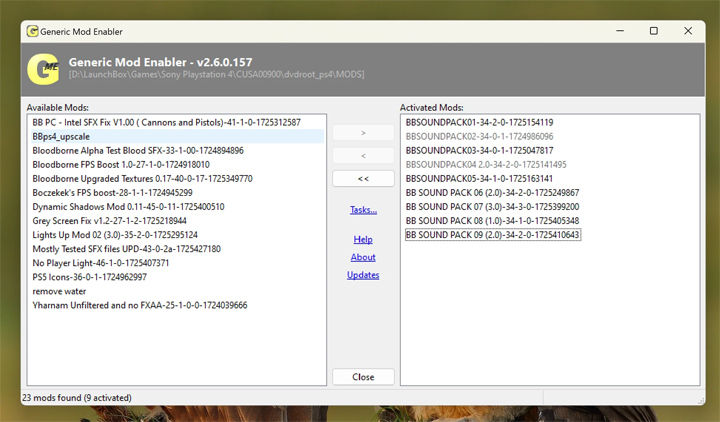This screenshot has height=422, width=720.
Task: Close the window with the X button
Action: pos(688,31)
